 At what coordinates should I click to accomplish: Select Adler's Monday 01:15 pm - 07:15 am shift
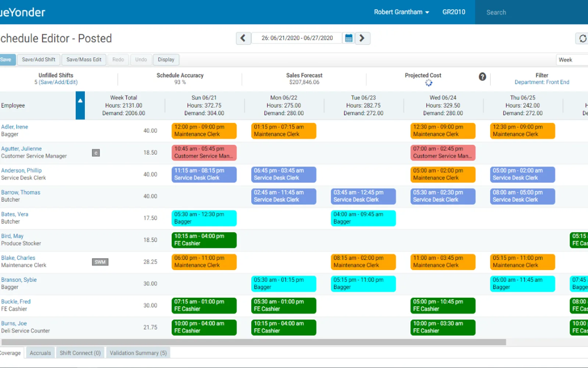(x=284, y=131)
